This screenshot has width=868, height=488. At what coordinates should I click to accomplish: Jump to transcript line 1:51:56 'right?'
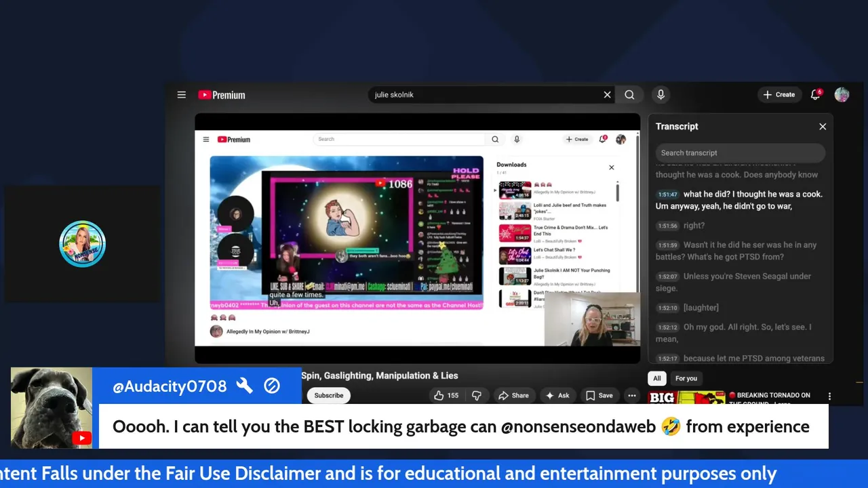tap(740, 226)
